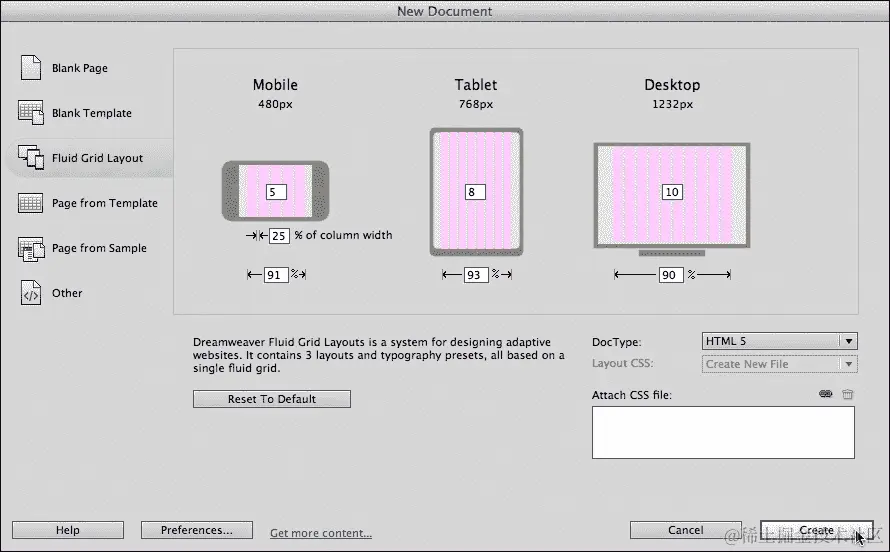Edit the Tablet width field showing 93

[476, 275]
